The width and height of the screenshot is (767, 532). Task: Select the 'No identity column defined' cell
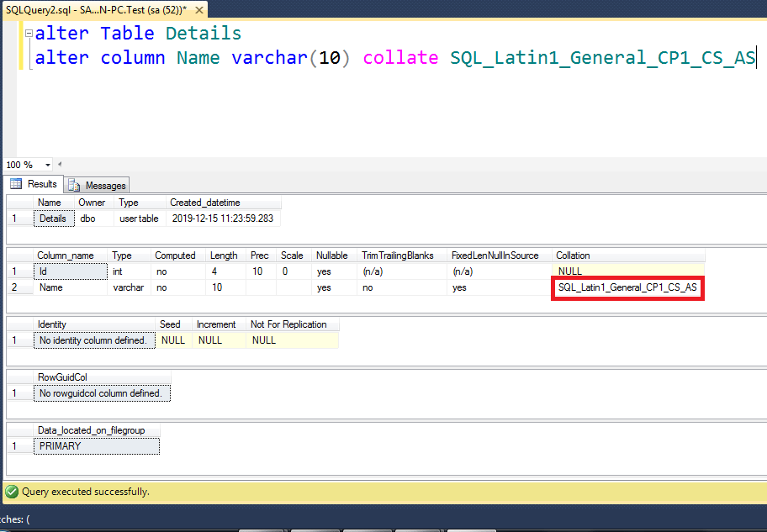pyautogui.click(x=93, y=340)
